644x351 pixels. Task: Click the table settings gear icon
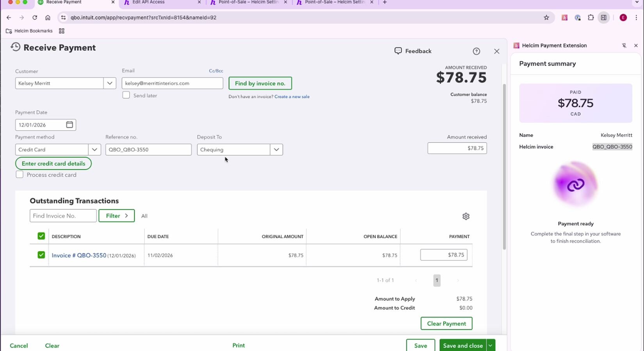coord(466,216)
